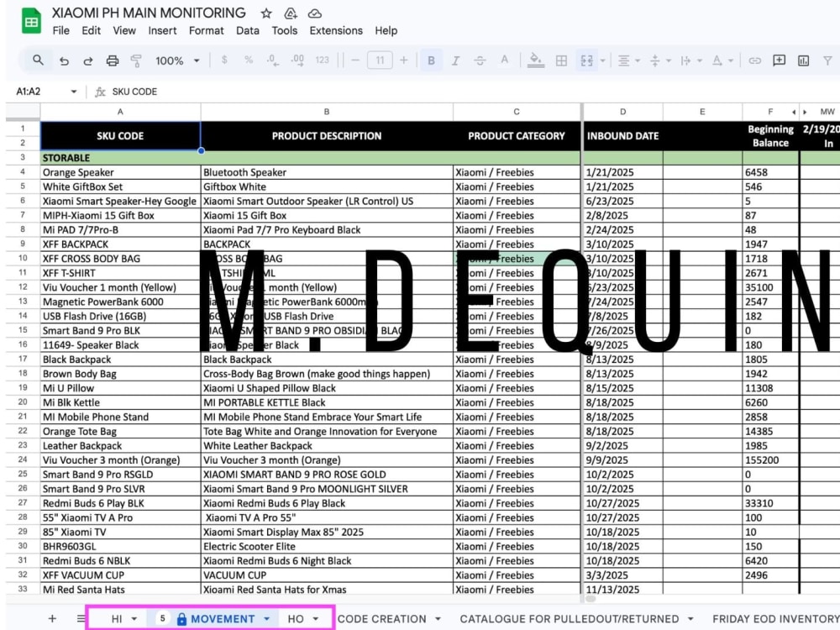The image size is (840, 630).
Task: Open the Google Sheets home icon
Action: tap(31, 22)
